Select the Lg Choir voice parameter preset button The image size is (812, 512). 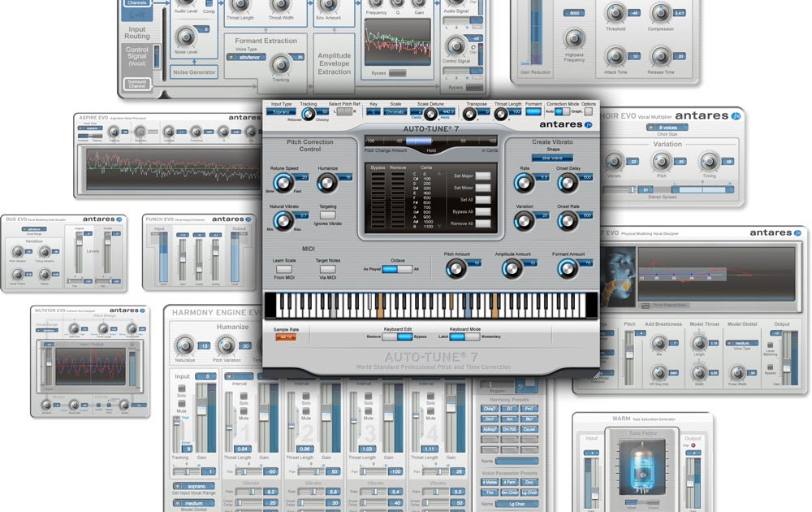pyautogui.click(x=529, y=492)
